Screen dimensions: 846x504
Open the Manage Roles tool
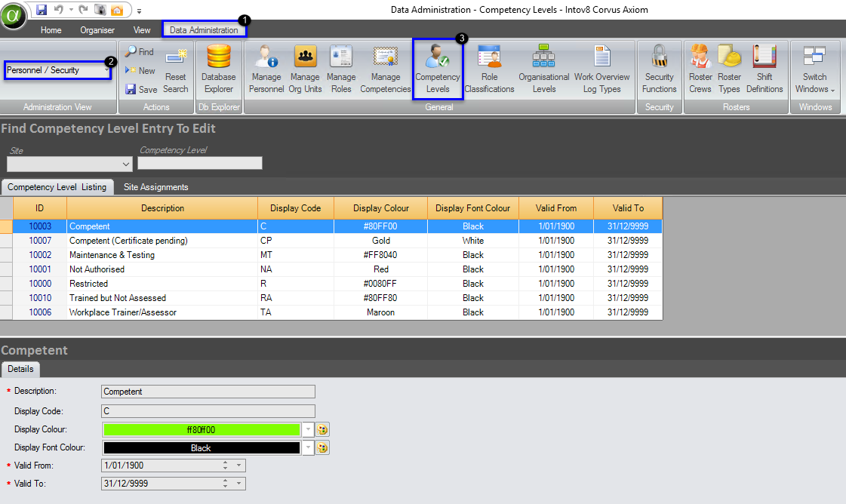click(x=341, y=69)
